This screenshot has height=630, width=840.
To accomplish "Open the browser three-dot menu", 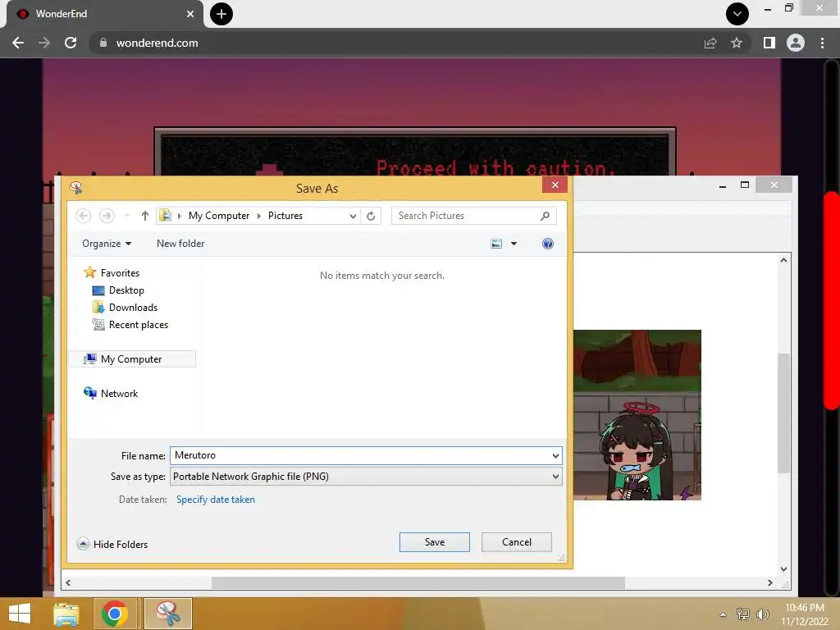I will [x=822, y=43].
